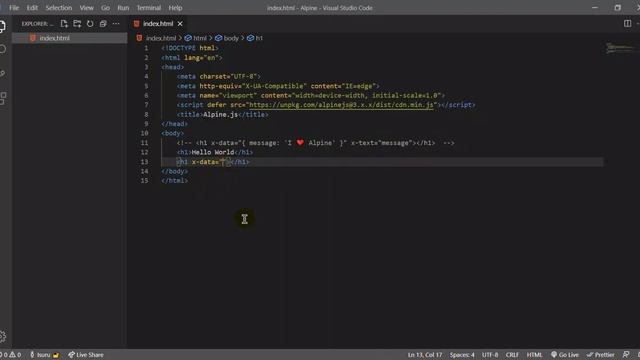
Task: Open the Manage gear icon
Action: 2,336
